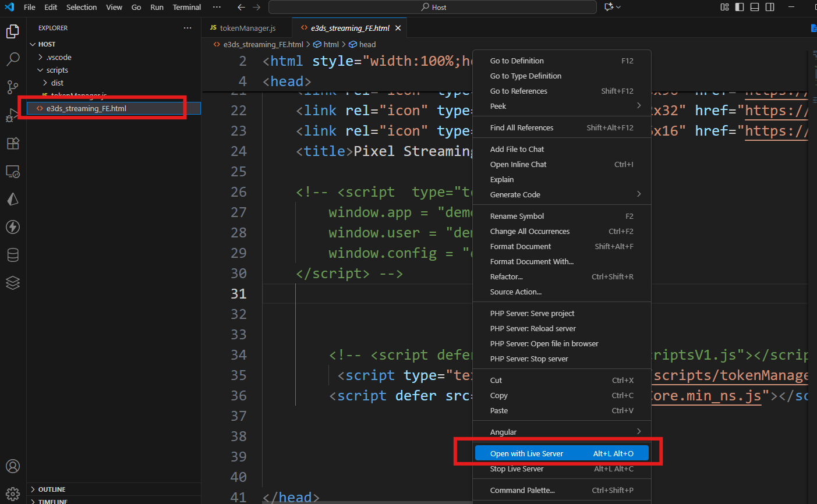Go forward with the right arrow in the title bar
Viewport: 817px width, 504px height.
pos(257,7)
